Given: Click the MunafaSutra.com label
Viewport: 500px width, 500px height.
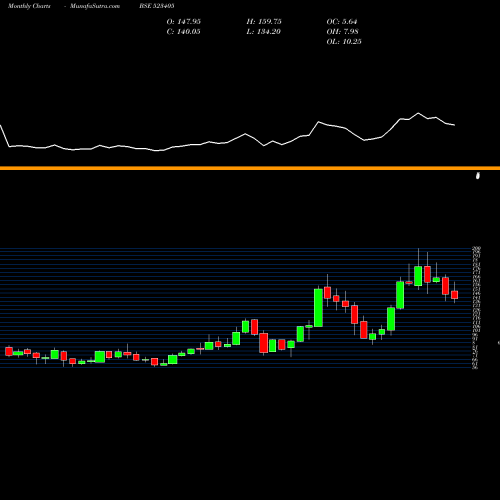Looking at the screenshot, I should pos(95,6).
